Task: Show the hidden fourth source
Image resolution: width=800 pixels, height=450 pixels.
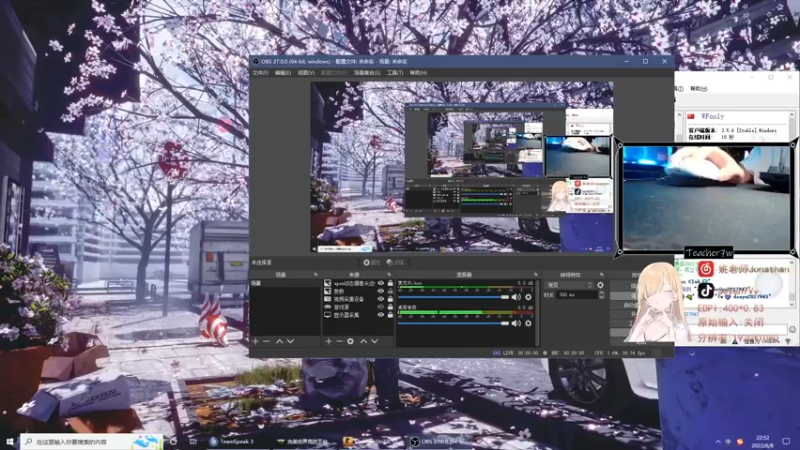Action: point(381,307)
